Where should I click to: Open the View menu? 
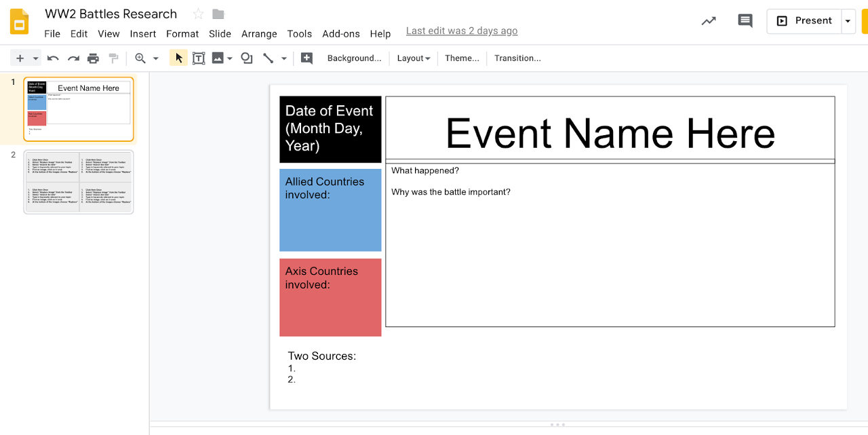tap(109, 33)
